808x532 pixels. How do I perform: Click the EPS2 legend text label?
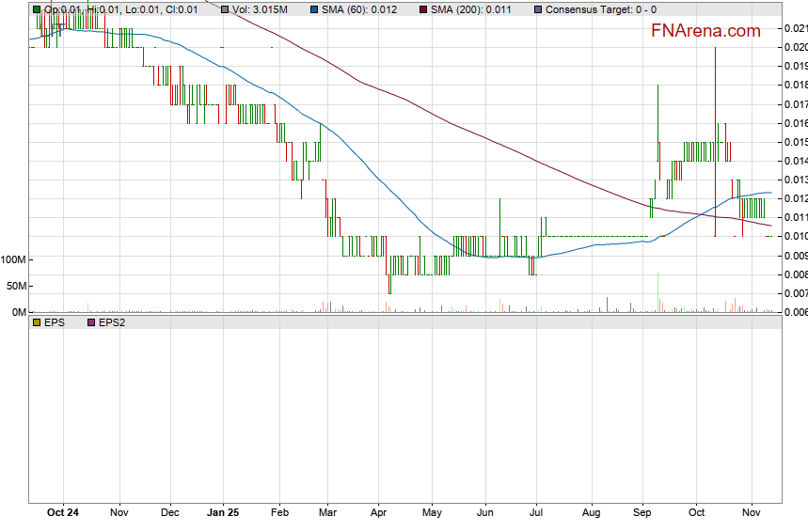pos(112,322)
